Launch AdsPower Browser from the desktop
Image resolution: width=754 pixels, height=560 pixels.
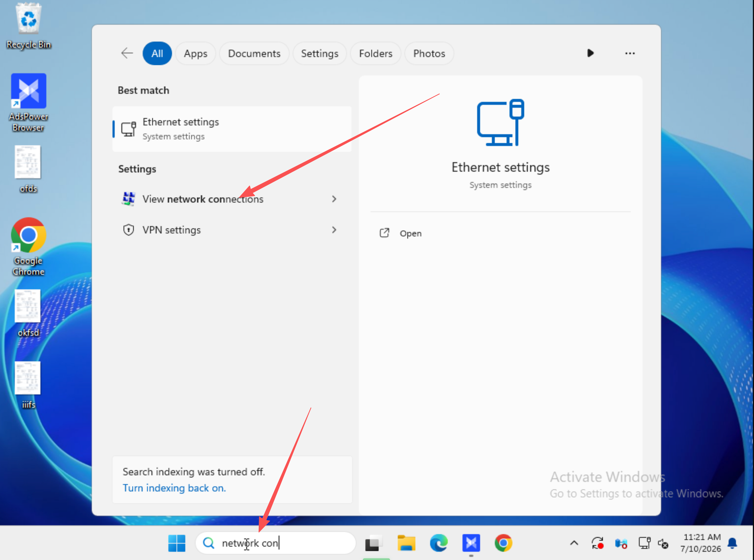pos(28,102)
